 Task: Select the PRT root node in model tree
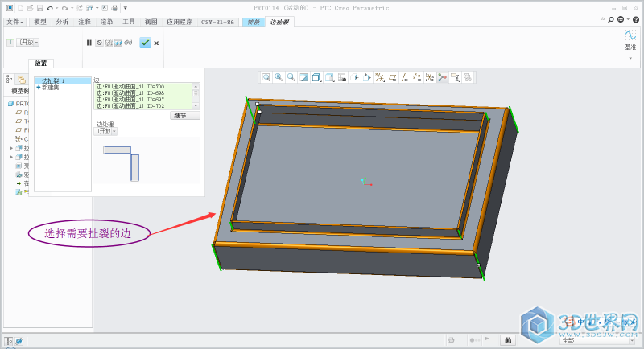click(19, 104)
